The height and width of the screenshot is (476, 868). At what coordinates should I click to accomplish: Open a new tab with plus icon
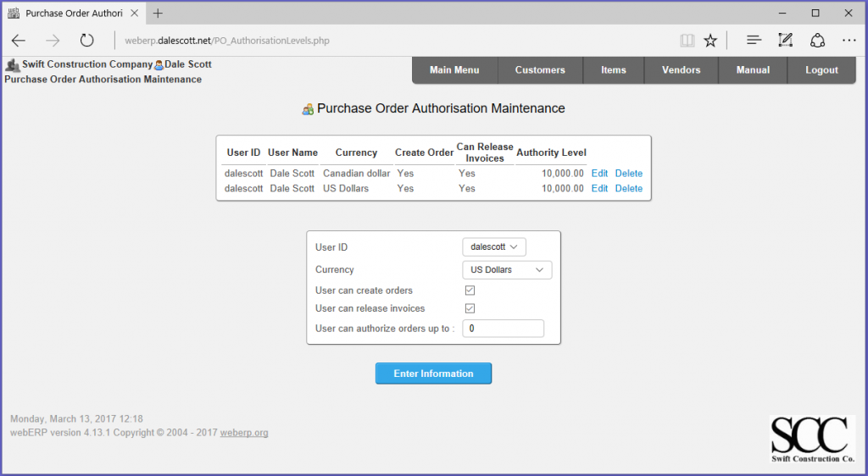click(158, 13)
